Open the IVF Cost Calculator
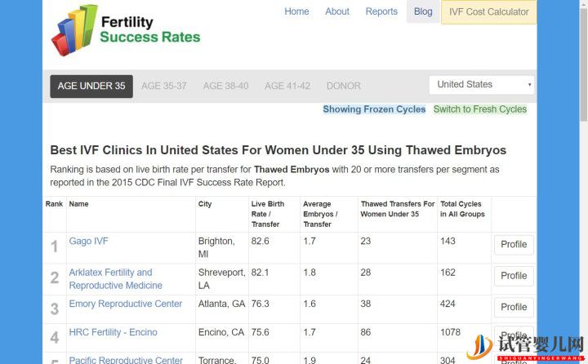Image resolution: width=588 pixels, height=364 pixels. click(488, 12)
